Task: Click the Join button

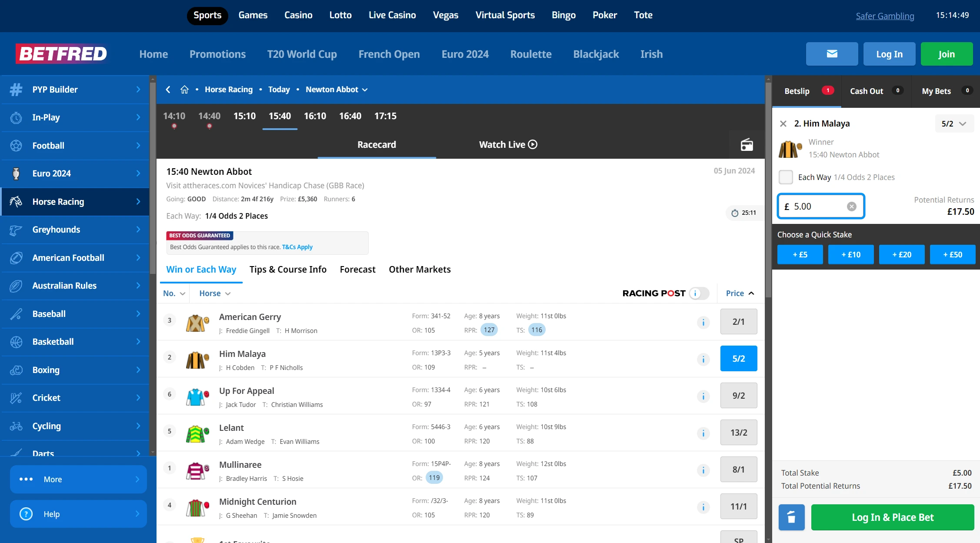Action: point(947,54)
